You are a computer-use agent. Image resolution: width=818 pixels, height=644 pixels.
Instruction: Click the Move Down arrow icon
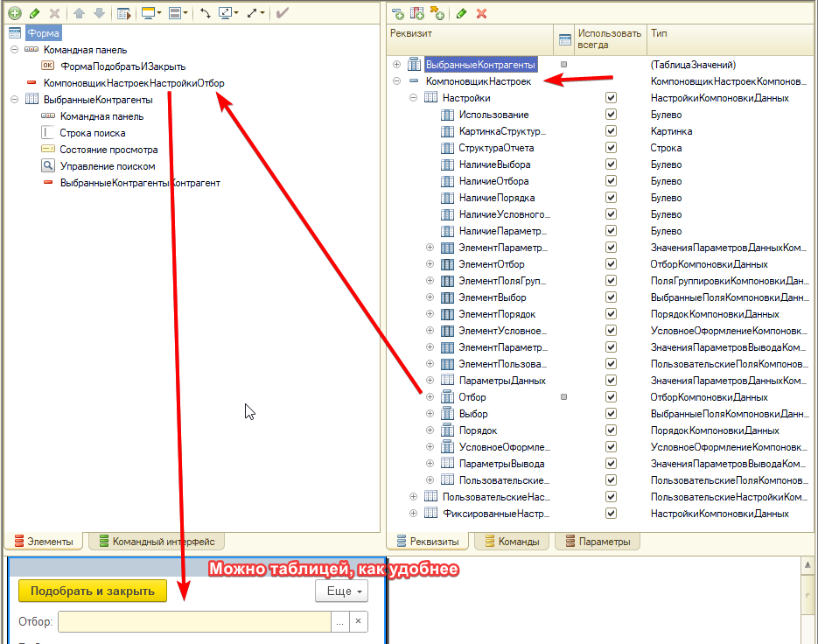[98, 14]
